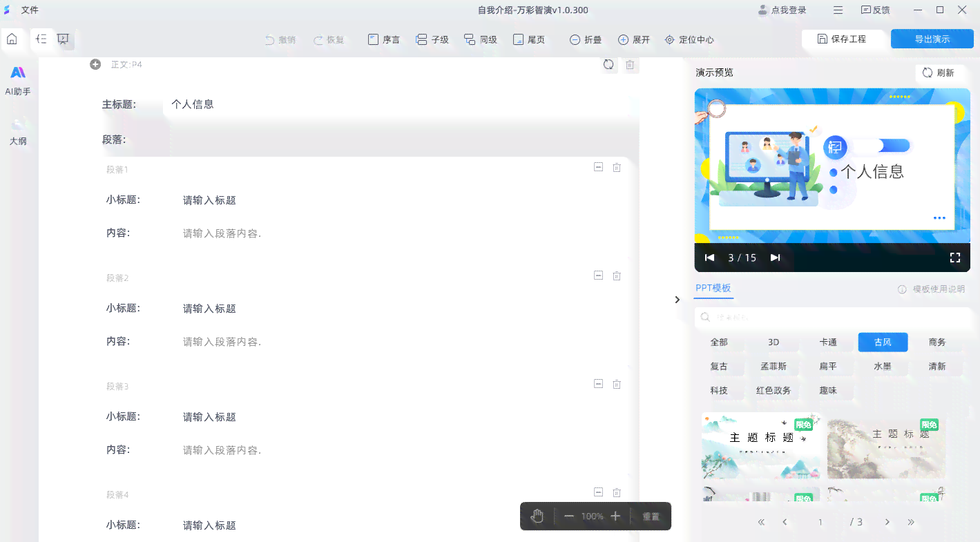980x542 pixels.
Task: Go to the home icon
Action: 12,39
